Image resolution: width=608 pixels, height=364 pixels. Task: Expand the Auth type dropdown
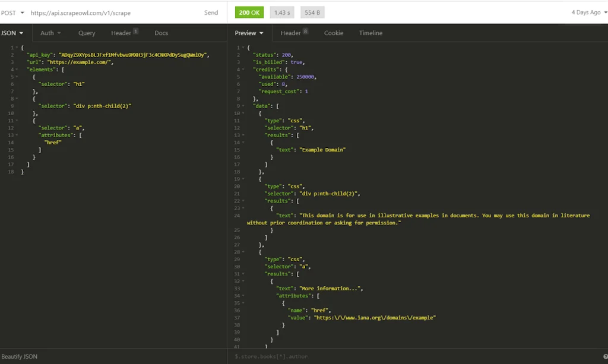(x=50, y=33)
